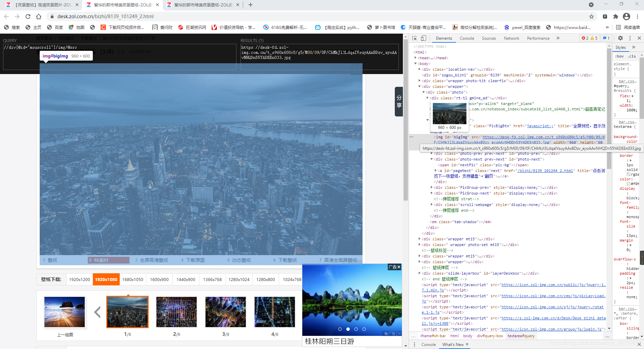Close the Guilin advertisement popup

[x=399, y=267]
